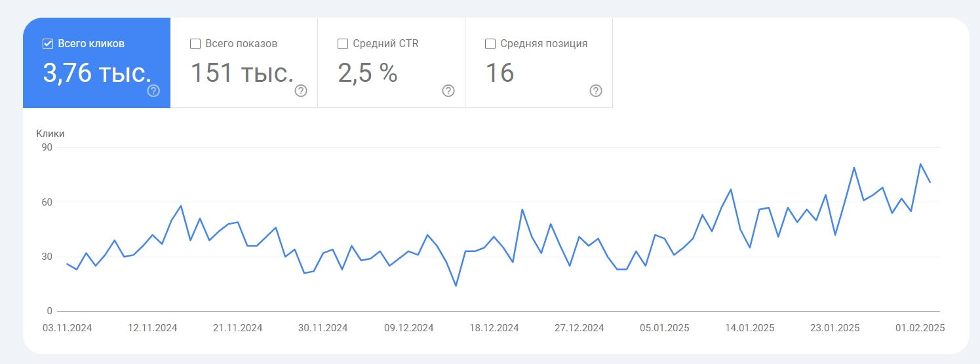Click date label 14.01.2025
The height and width of the screenshot is (364, 980).
pyautogui.click(x=749, y=328)
